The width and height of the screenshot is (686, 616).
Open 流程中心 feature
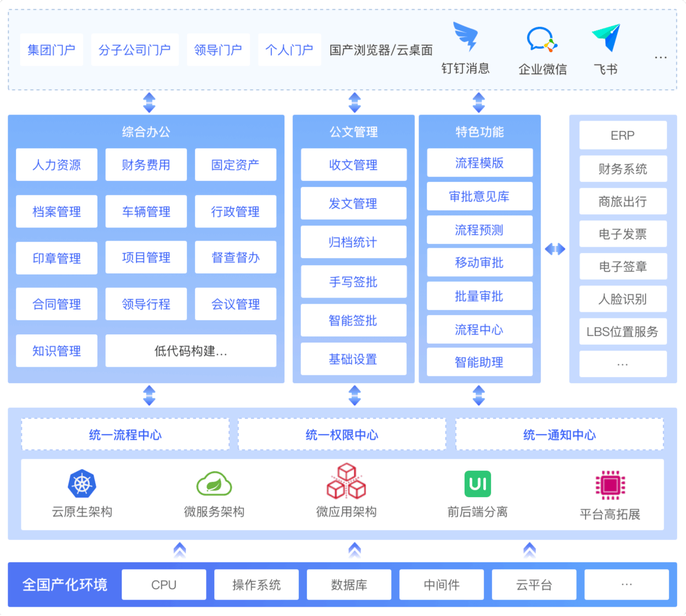point(479,329)
